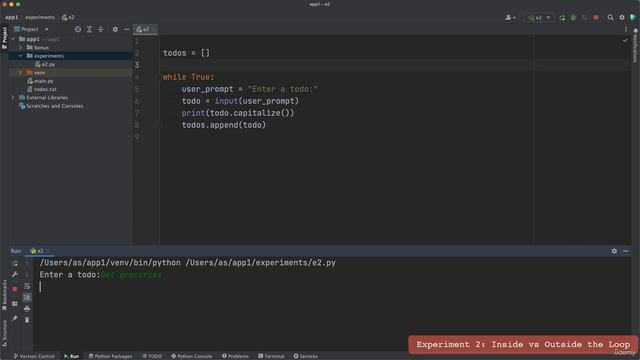The height and width of the screenshot is (360, 640).
Task: Click Run with Coverage icon
Action: (x=584, y=18)
